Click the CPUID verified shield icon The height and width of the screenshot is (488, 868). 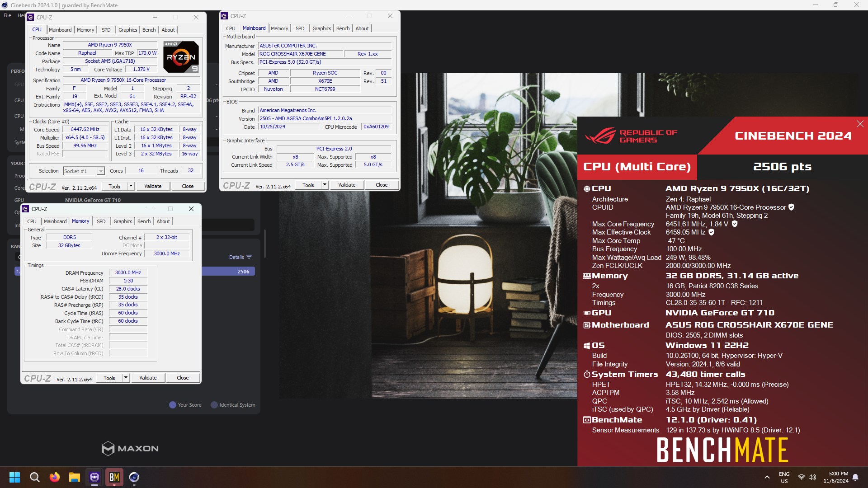791,207
